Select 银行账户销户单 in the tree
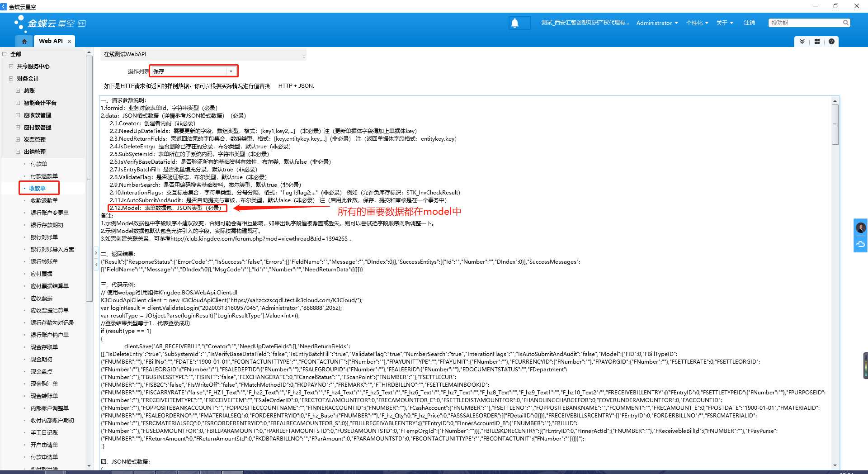 [x=49, y=335]
